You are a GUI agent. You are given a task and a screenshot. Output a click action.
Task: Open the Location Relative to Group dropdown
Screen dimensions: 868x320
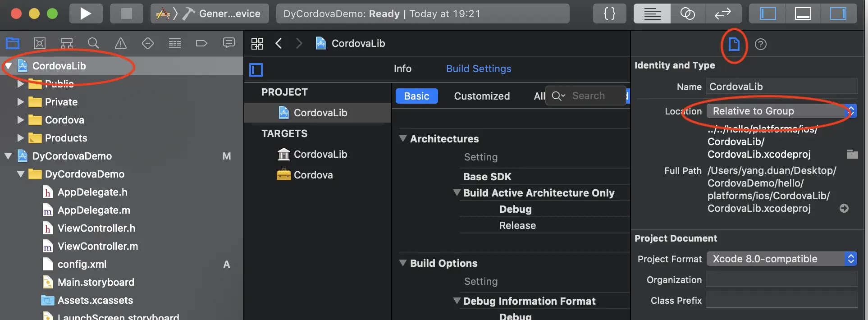(x=781, y=111)
